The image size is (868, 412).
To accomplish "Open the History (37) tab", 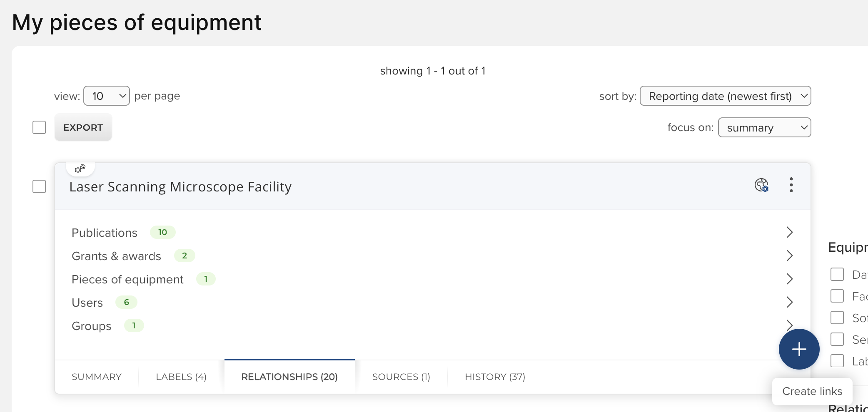I will click(495, 377).
